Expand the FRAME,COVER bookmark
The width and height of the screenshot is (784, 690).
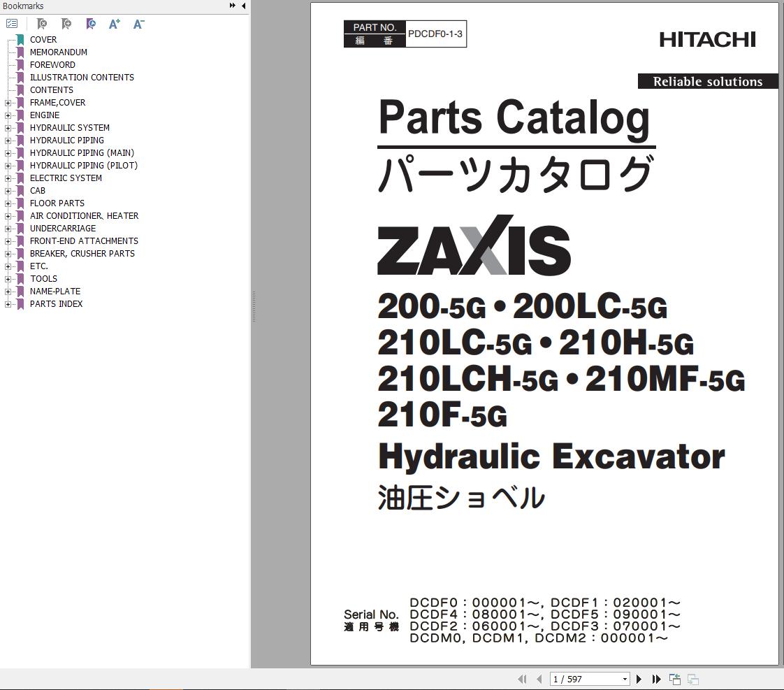[x=8, y=103]
